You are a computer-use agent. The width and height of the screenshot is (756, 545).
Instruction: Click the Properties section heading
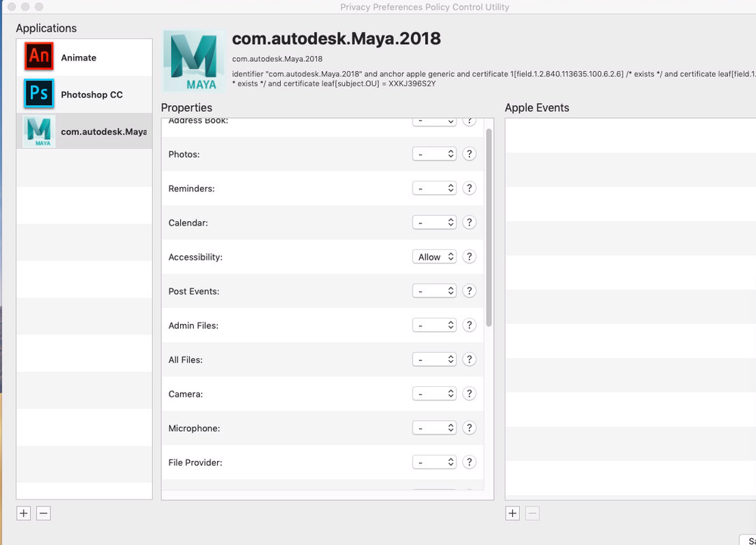pyautogui.click(x=187, y=107)
